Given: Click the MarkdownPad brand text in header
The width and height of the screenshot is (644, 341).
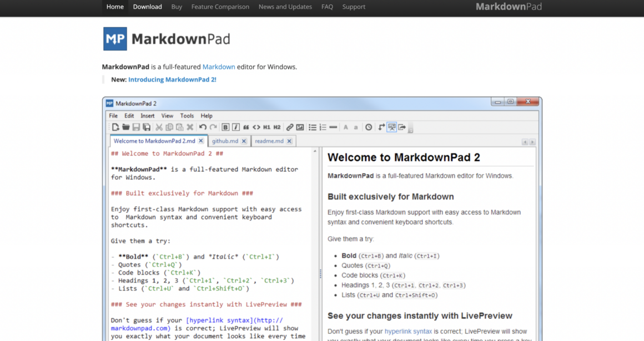Looking at the screenshot, I should pyautogui.click(x=509, y=7).
